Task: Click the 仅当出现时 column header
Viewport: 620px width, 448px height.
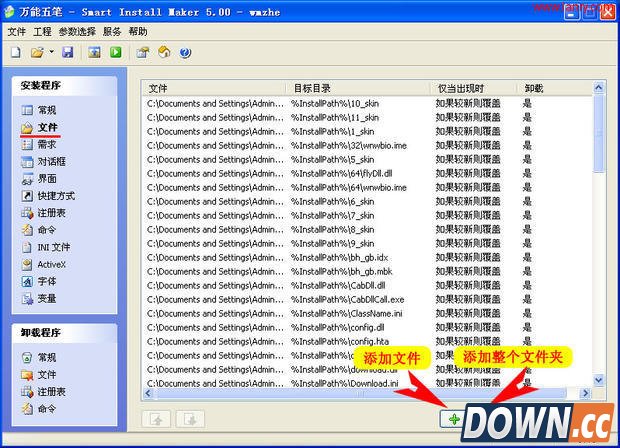Action: click(474, 88)
